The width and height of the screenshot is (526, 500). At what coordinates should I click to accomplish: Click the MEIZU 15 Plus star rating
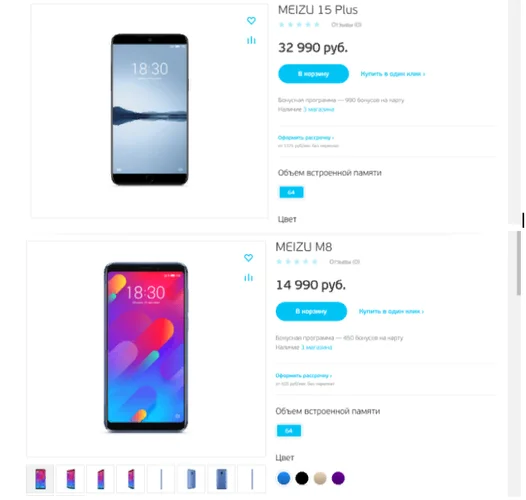click(299, 24)
